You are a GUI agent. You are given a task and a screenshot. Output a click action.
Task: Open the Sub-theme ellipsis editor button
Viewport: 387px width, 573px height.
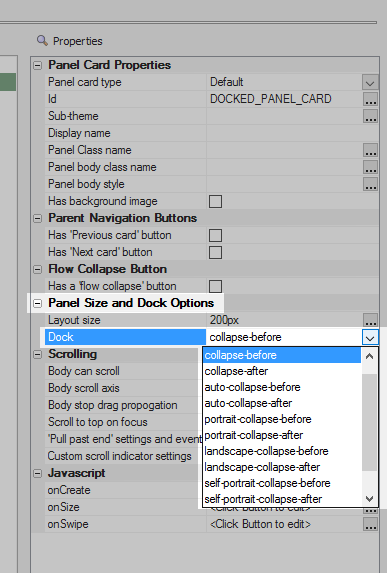click(370, 116)
